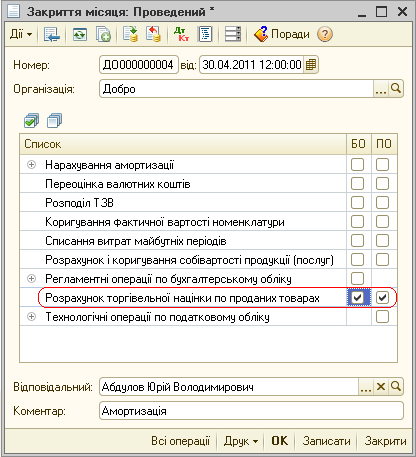Toggle БО checkbox for Переоцінка валютних коштів
416x457 pixels.
pos(358,183)
